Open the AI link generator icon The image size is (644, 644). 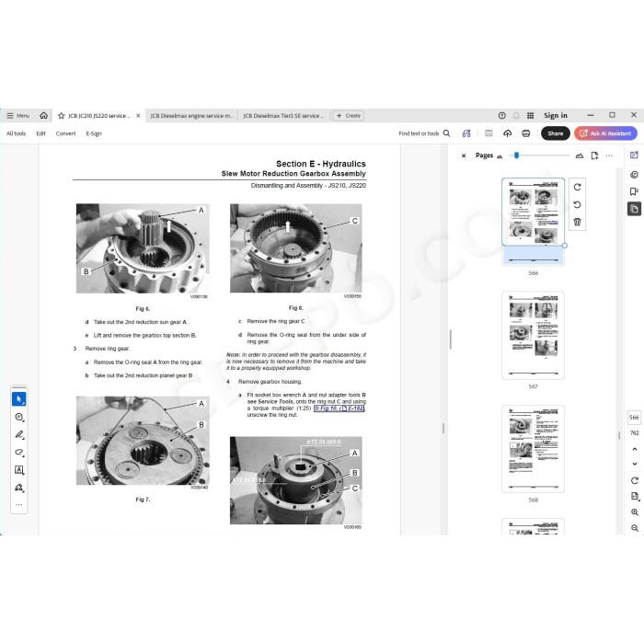click(466, 133)
